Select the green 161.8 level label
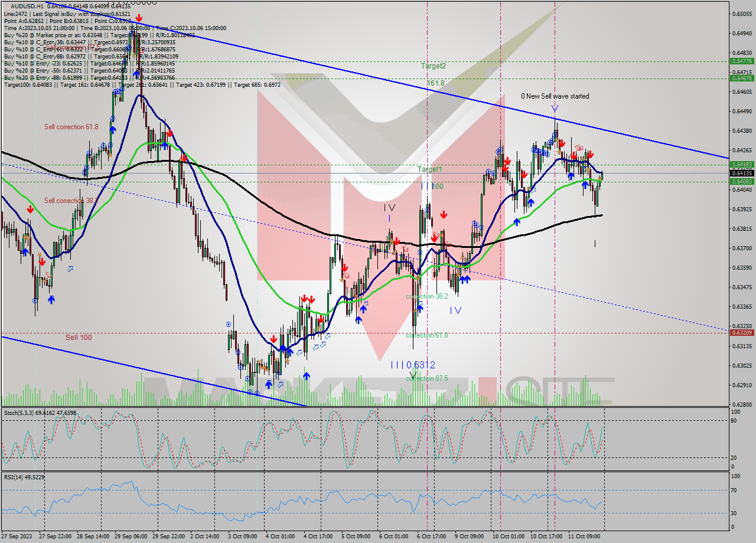This screenshot has height=543, width=756. click(x=435, y=83)
